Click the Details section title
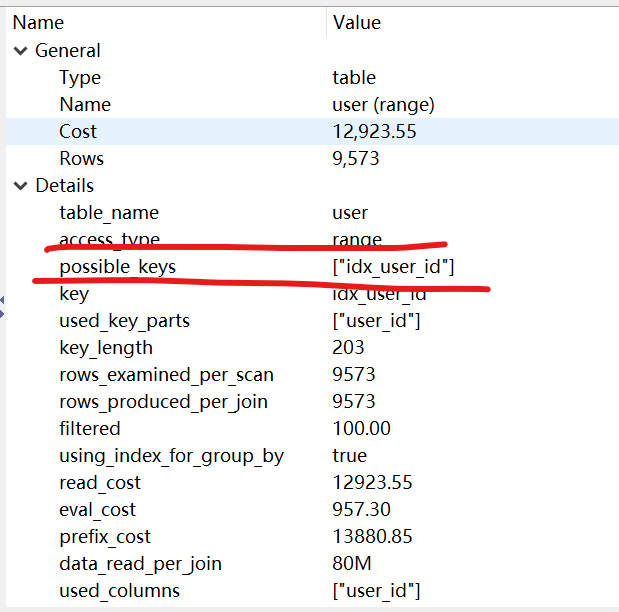The height and width of the screenshot is (612, 619). click(x=65, y=186)
